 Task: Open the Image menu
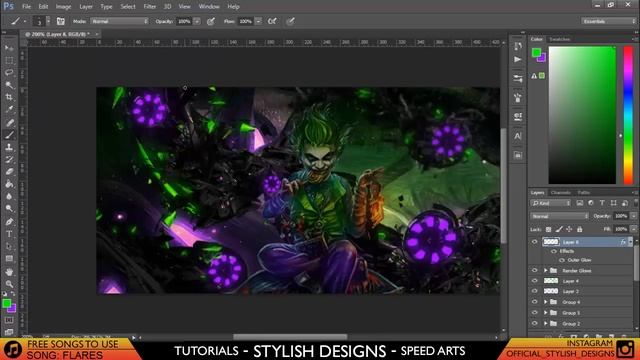point(63,7)
